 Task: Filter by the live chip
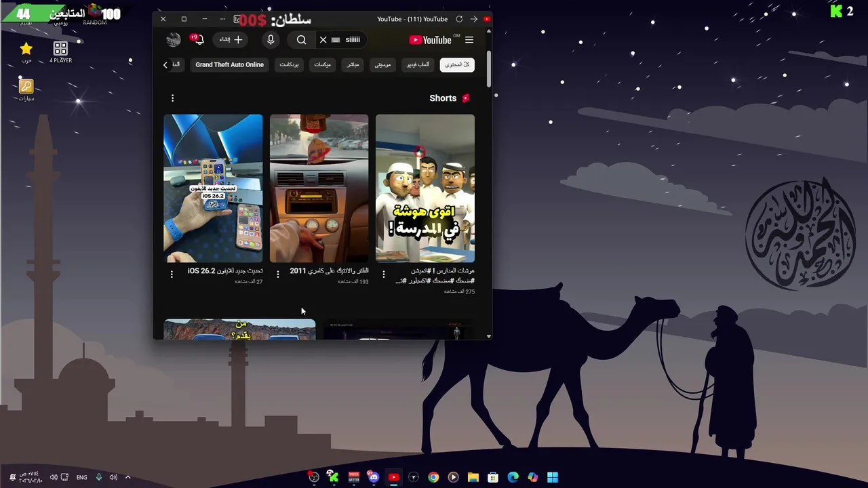click(x=353, y=65)
